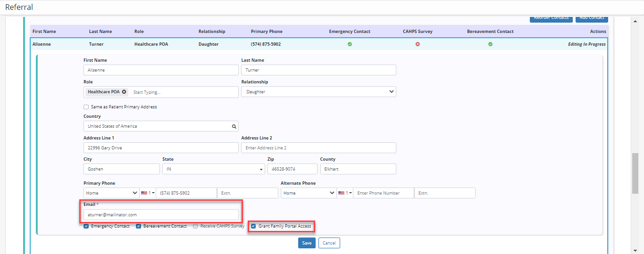The height and width of the screenshot is (254, 644).
Task: Click the red CAHPS Survey status icon
Action: click(418, 44)
